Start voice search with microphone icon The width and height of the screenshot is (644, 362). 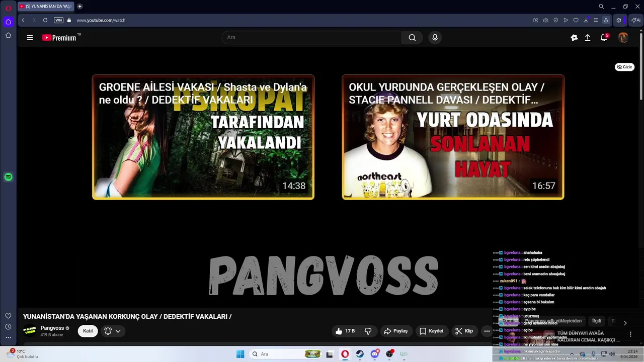(x=435, y=37)
